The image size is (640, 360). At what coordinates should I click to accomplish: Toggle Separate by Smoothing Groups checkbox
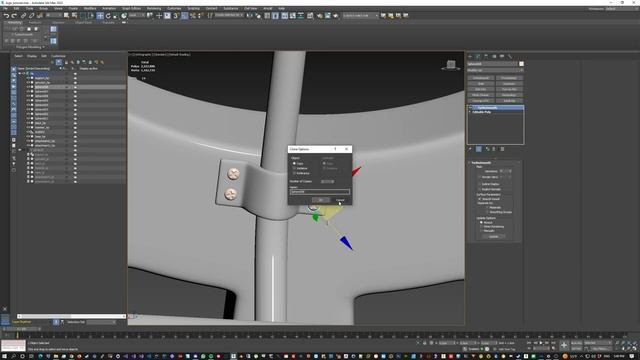click(487, 212)
